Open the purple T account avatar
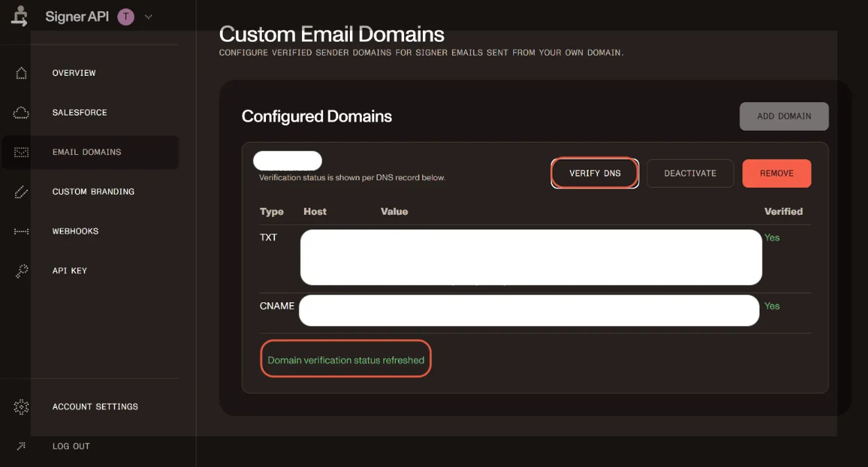The width and height of the screenshot is (868, 467). tap(126, 17)
